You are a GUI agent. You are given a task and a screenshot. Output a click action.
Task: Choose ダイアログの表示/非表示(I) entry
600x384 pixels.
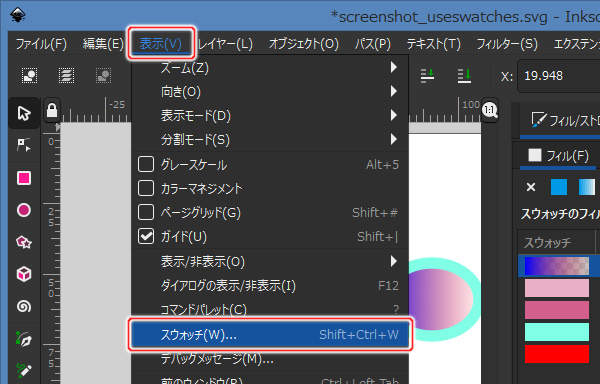[x=270, y=286]
